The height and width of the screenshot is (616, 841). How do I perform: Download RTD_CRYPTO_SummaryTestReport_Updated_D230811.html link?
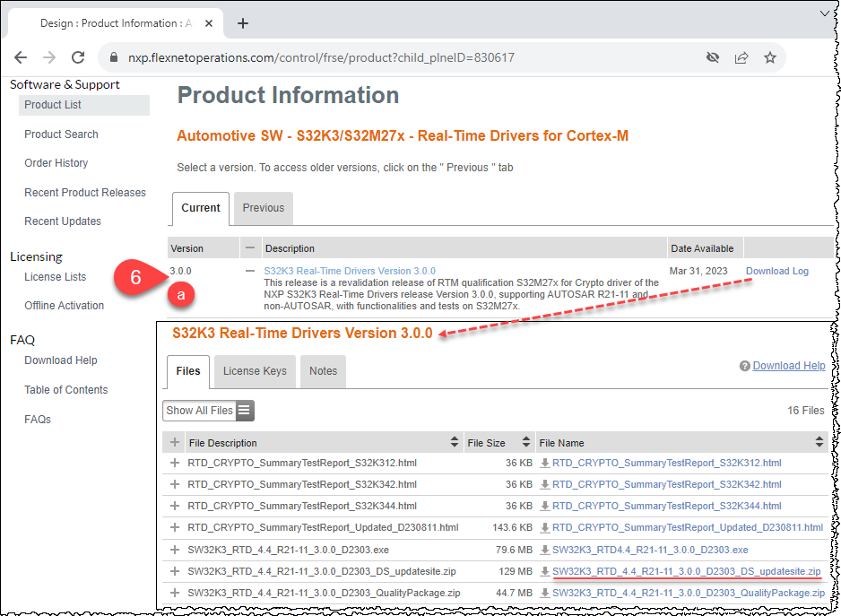pyautogui.click(x=688, y=528)
